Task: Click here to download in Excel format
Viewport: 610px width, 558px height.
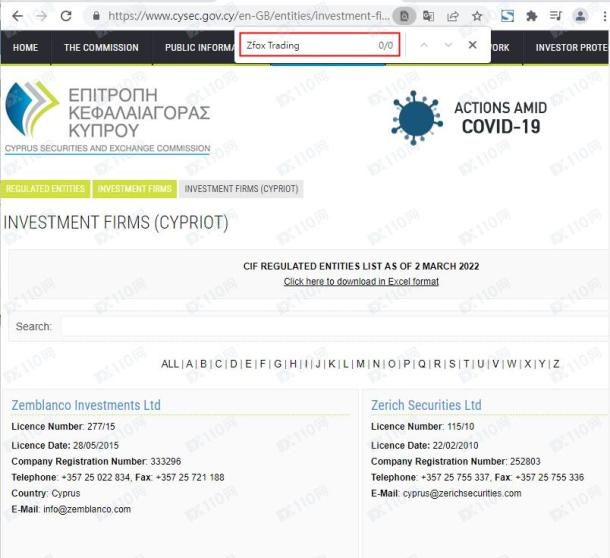Action: (361, 281)
